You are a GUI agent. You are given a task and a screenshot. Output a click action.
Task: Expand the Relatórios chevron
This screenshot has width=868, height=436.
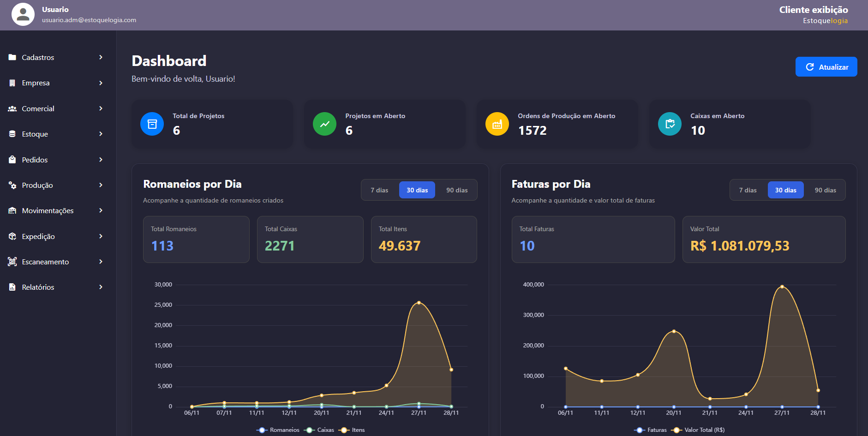coord(101,287)
